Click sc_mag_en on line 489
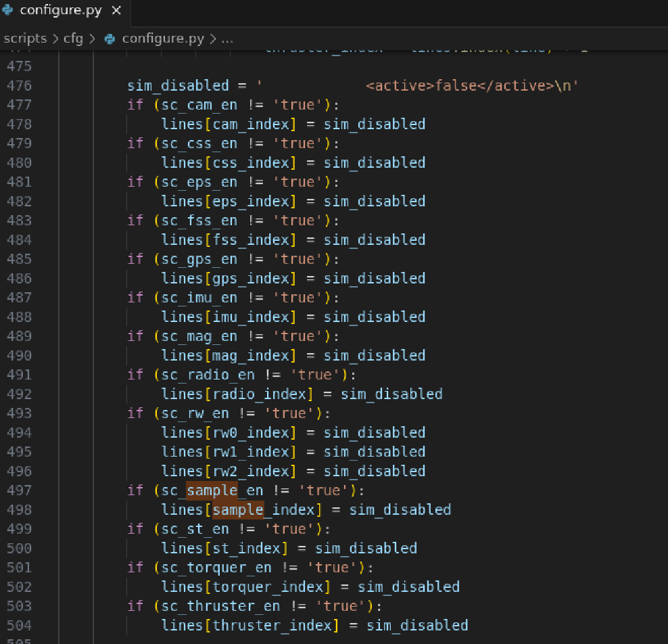The height and width of the screenshot is (644, 668). click(199, 336)
